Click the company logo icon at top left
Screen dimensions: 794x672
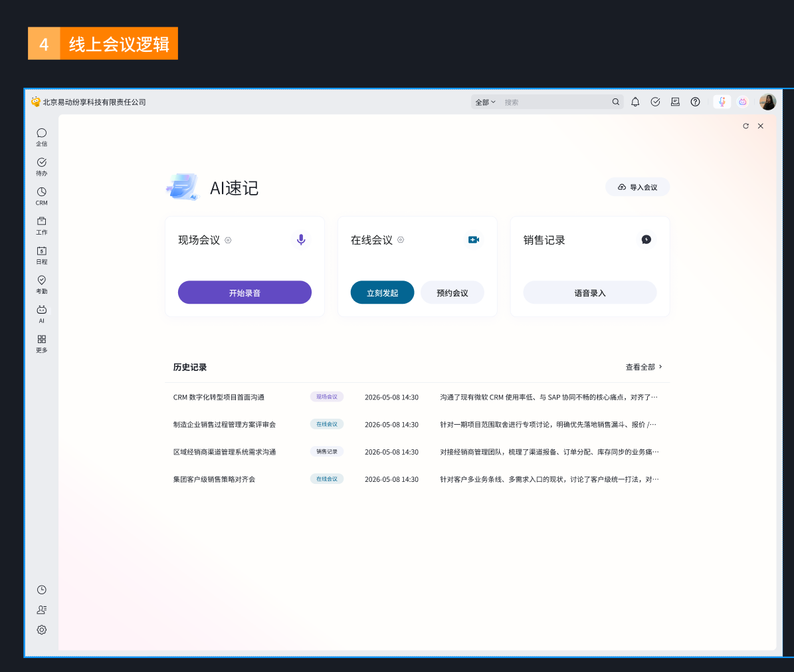pyautogui.click(x=35, y=102)
